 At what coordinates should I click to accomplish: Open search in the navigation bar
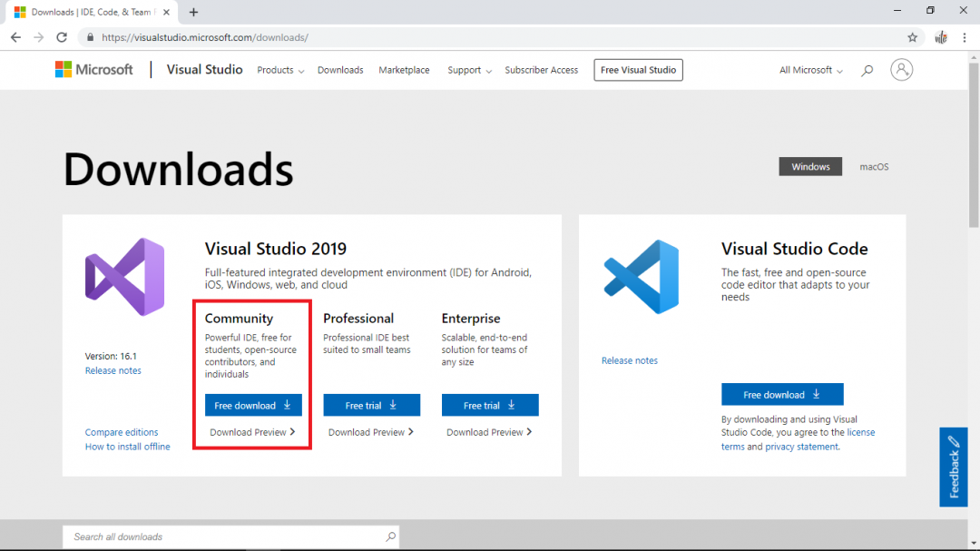[867, 69]
